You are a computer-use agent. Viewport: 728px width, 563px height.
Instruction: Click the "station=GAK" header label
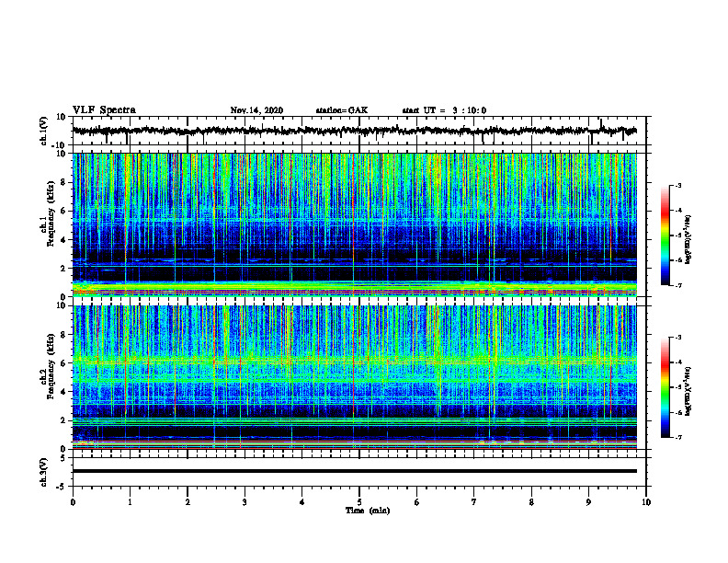tap(342, 110)
